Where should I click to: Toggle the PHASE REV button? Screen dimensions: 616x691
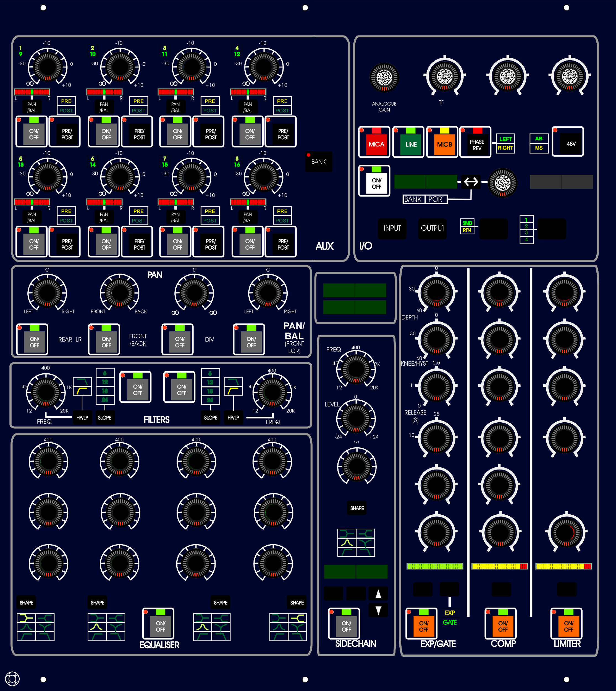click(x=475, y=142)
